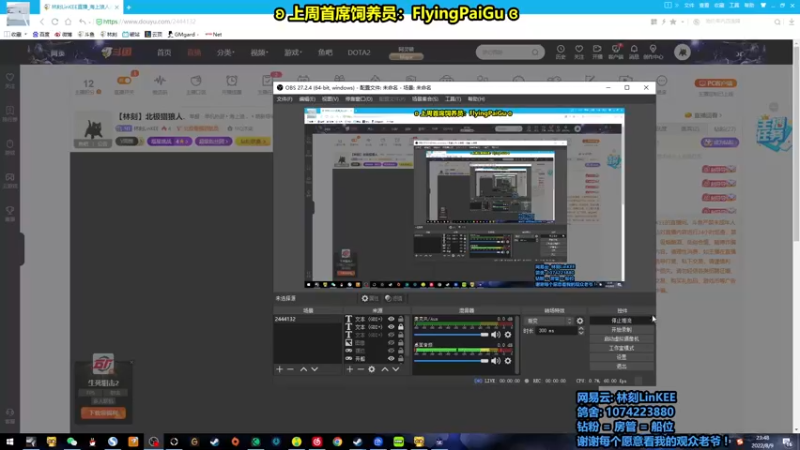Open 麦克风/Aux channel settings gear
Screen dimensions: 800x450
point(508,335)
